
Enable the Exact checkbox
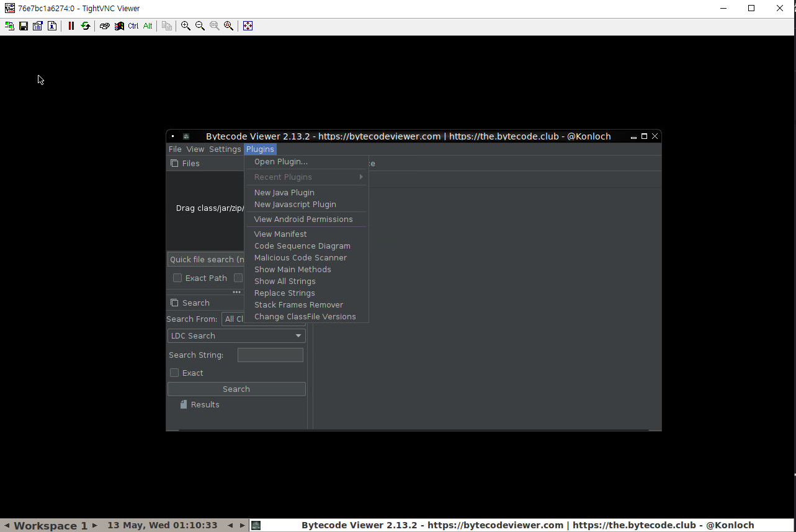tap(174, 373)
